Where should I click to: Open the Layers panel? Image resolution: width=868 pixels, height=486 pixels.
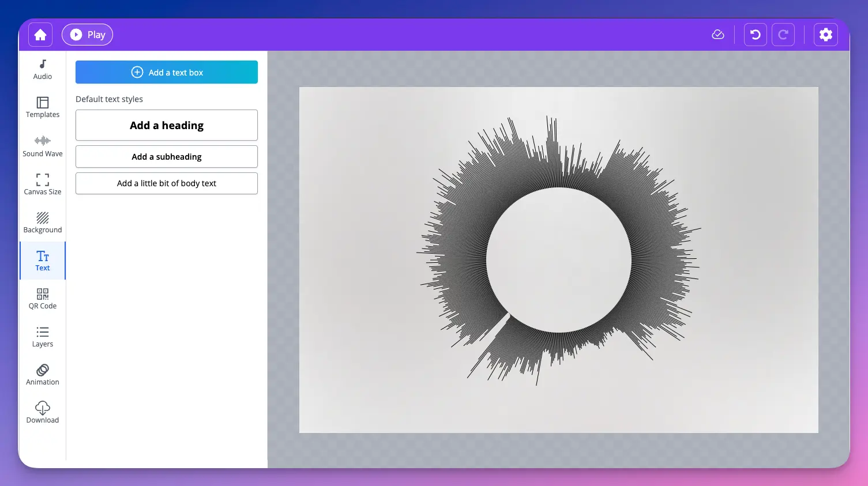tap(42, 337)
